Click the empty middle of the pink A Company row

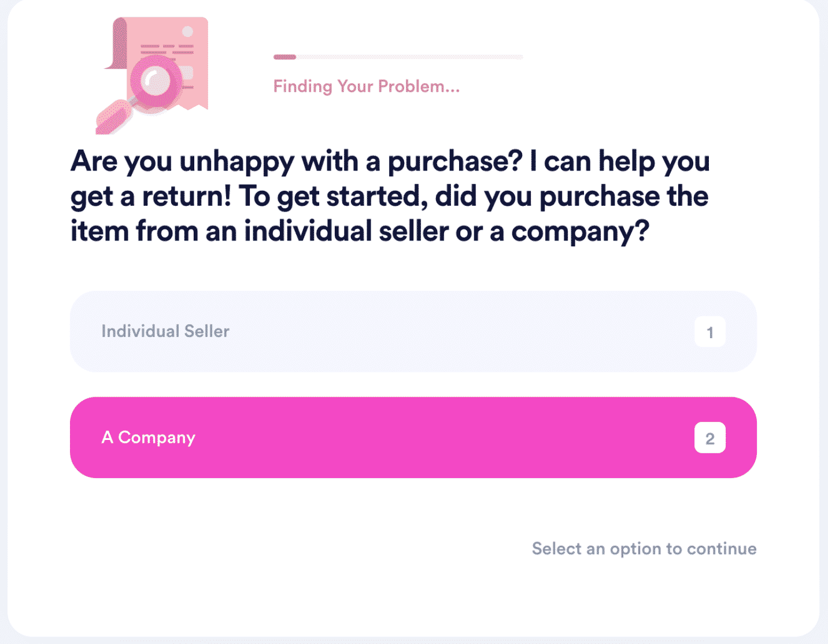[445, 438]
